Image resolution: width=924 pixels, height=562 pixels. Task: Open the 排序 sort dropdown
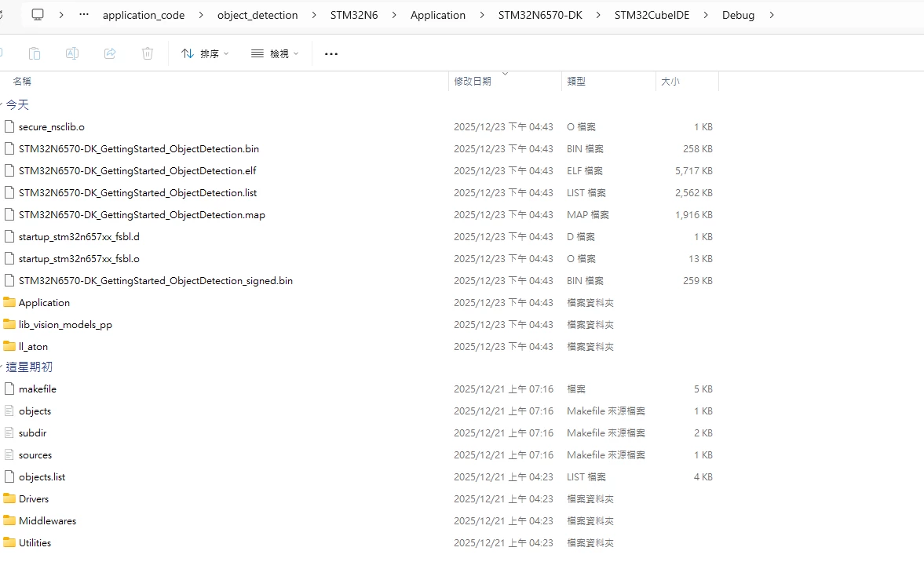[205, 53]
